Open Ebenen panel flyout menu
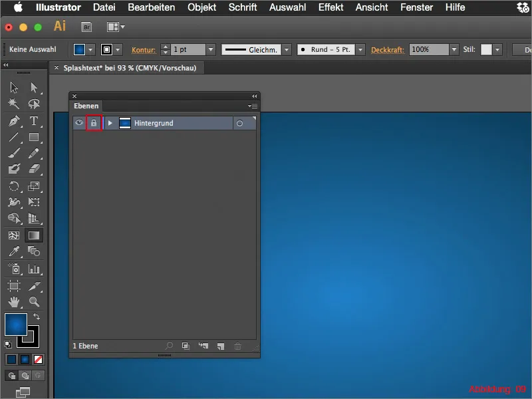The image size is (532, 399). coord(253,106)
